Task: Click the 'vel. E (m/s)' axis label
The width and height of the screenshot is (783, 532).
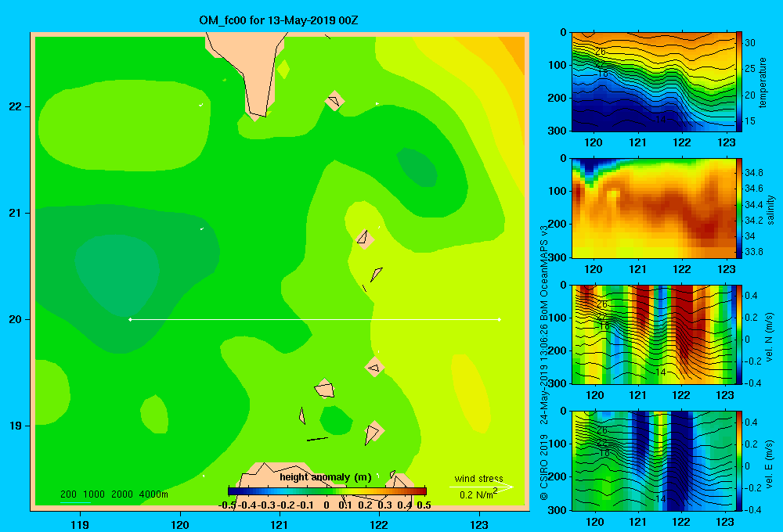Action: [x=769, y=463]
